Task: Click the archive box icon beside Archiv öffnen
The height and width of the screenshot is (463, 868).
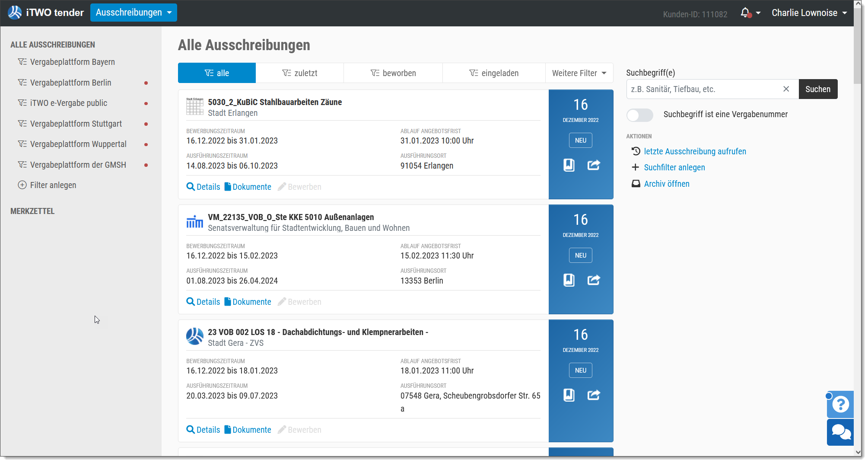Action: pyautogui.click(x=636, y=184)
